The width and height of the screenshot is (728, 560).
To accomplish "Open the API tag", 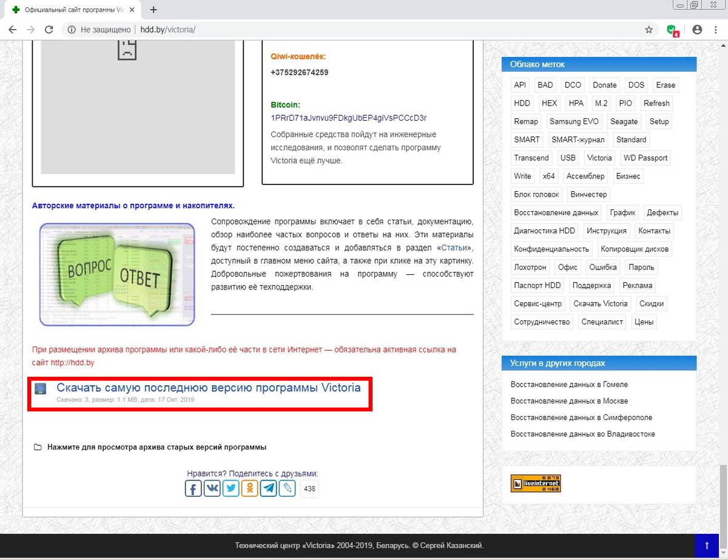I will click(520, 85).
